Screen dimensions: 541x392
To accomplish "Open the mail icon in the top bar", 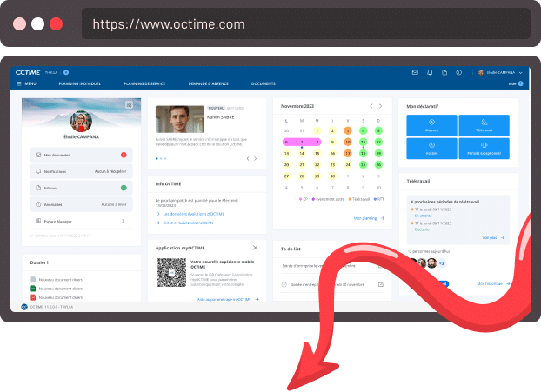I will (415, 72).
